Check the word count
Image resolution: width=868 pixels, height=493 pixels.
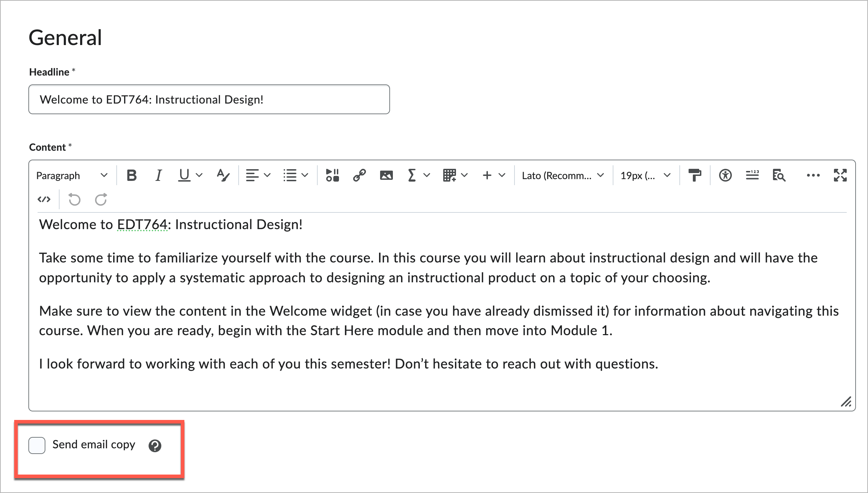point(752,175)
